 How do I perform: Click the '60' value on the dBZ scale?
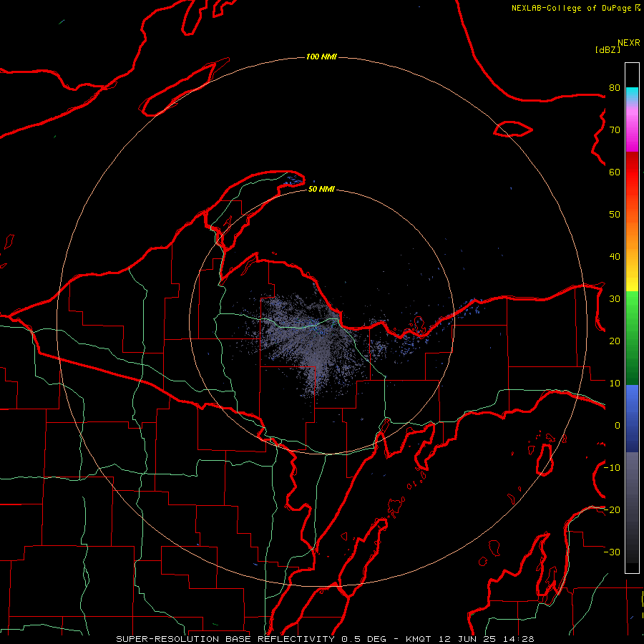point(615,172)
